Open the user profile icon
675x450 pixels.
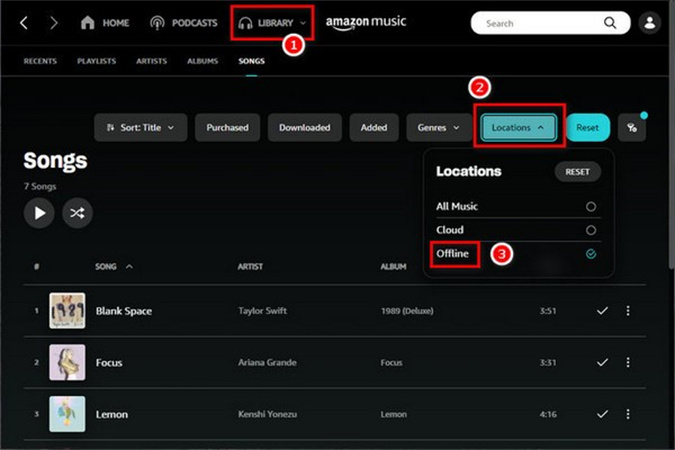650,23
